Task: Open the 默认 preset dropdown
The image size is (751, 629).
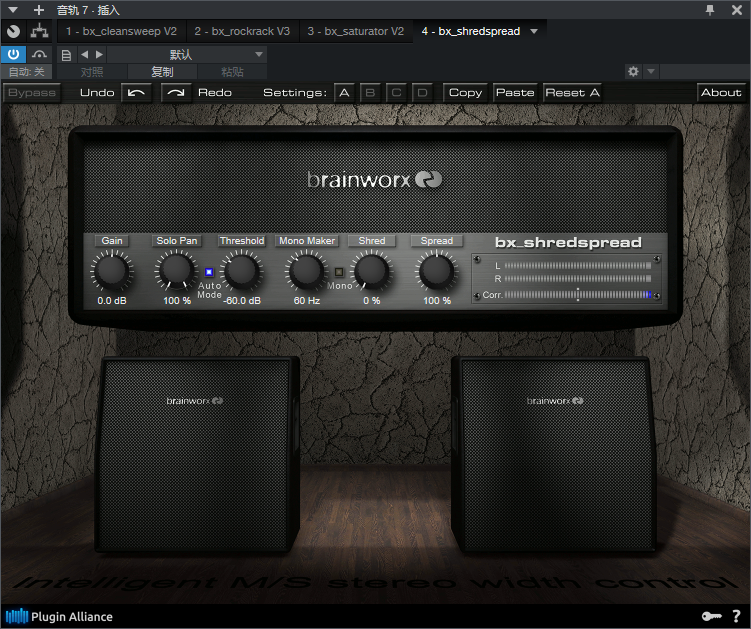Action: coord(186,55)
